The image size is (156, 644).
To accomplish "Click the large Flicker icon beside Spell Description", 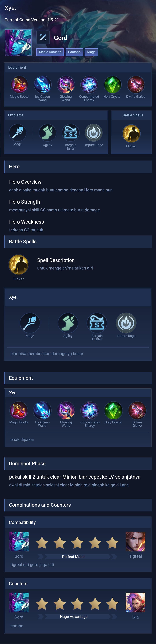I will 18,265.
